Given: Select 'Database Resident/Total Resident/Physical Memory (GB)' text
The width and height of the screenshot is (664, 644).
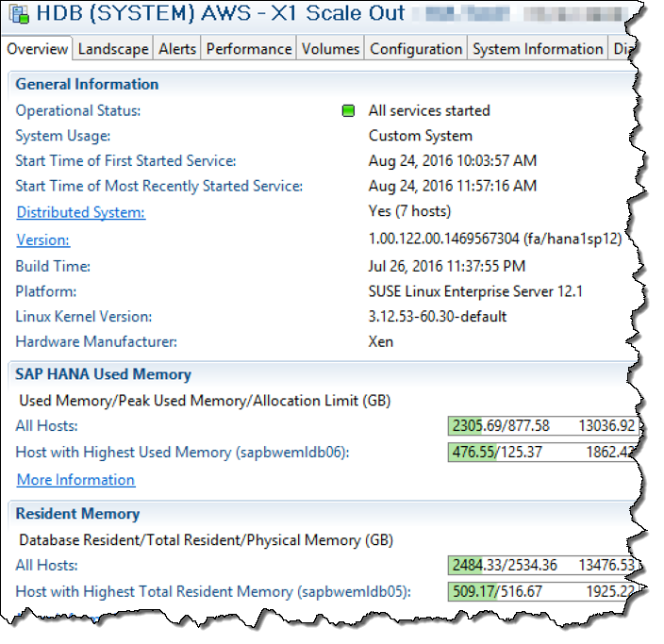Looking at the screenshot, I should (x=207, y=540).
